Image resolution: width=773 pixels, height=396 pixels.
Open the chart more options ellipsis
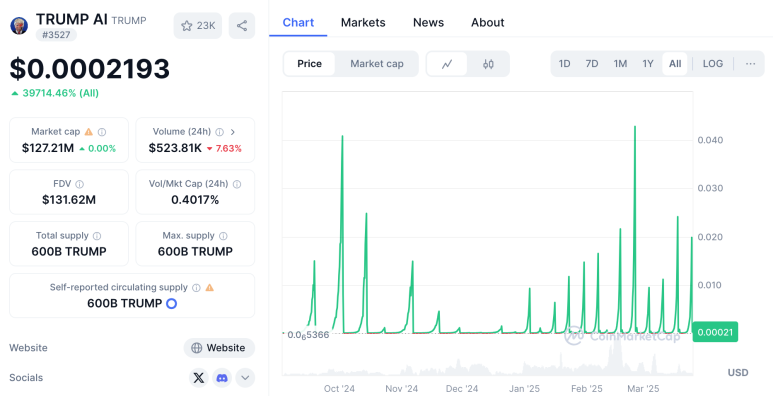[x=750, y=64]
